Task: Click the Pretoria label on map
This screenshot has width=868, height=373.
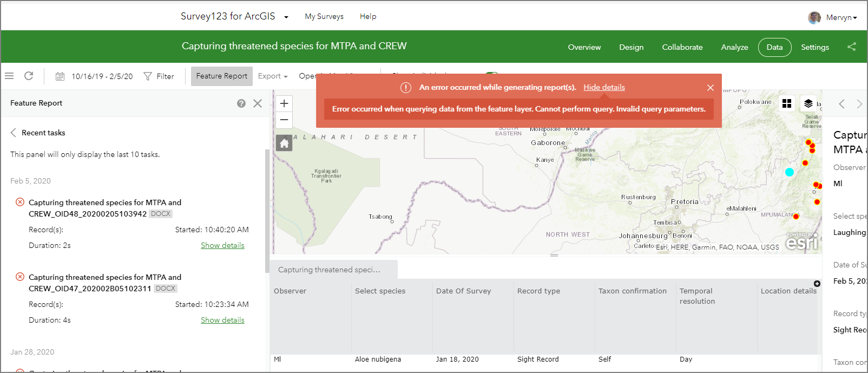Action: (685, 201)
